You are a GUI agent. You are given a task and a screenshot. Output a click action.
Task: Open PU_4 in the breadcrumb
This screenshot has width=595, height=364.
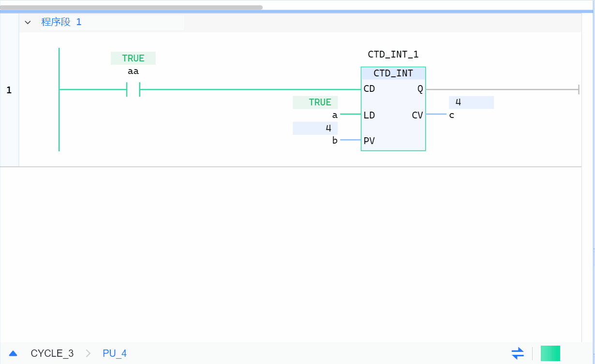[x=115, y=353]
